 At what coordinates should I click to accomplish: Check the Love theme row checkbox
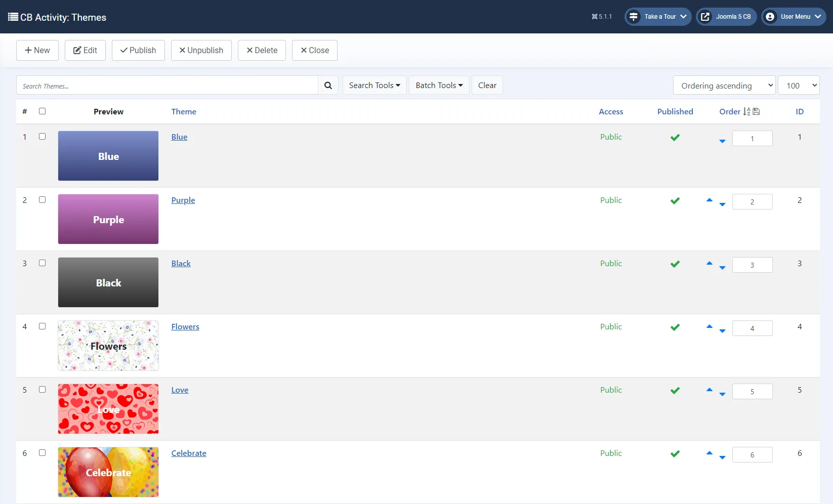click(x=43, y=390)
